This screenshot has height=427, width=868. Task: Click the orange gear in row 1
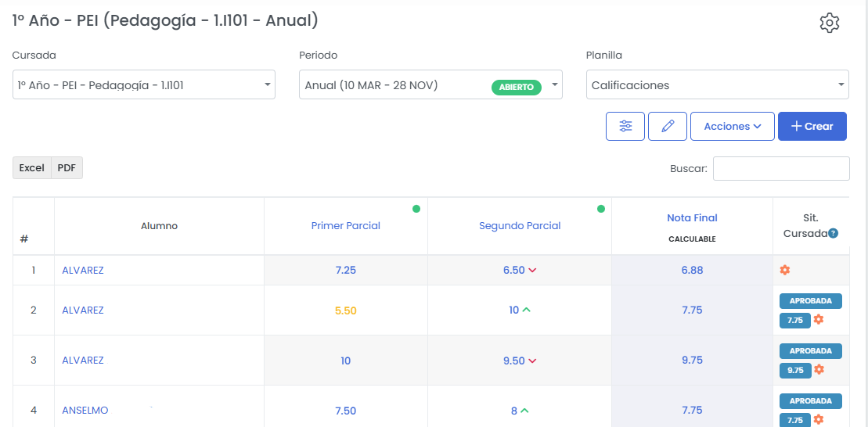[785, 270]
